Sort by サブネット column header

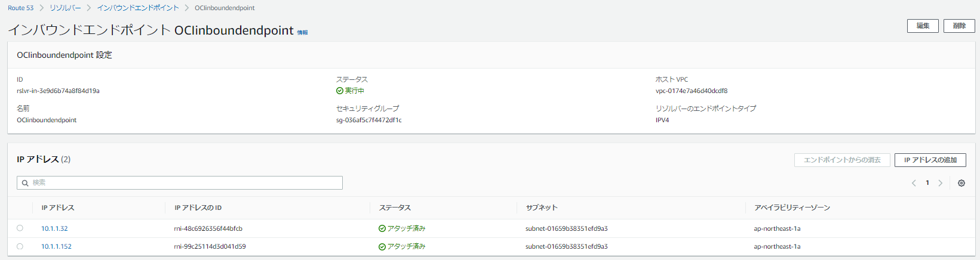point(542,208)
